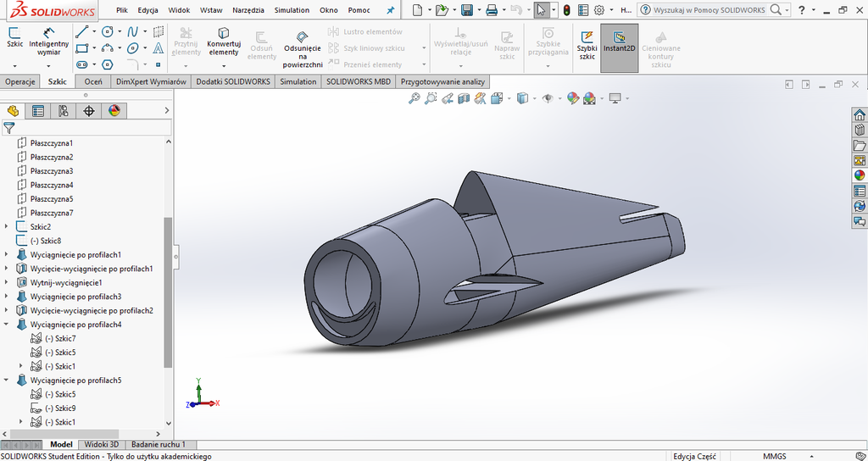Open the PropertyManager panel tab
Image resolution: width=868 pixels, height=461 pixels.
pos(38,111)
